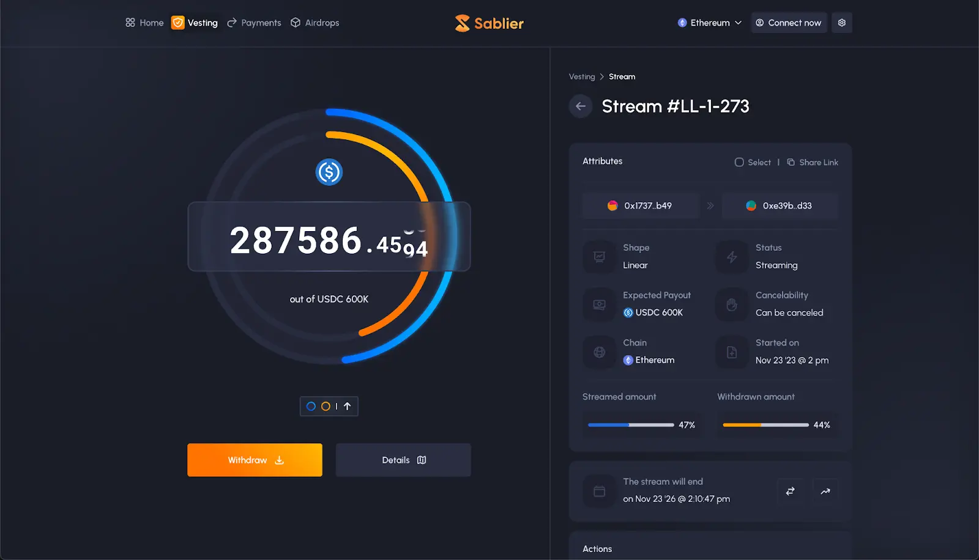Open the Home navigation tab
Image resolution: width=979 pixels, height=560 pixels.
pos(144,23)
